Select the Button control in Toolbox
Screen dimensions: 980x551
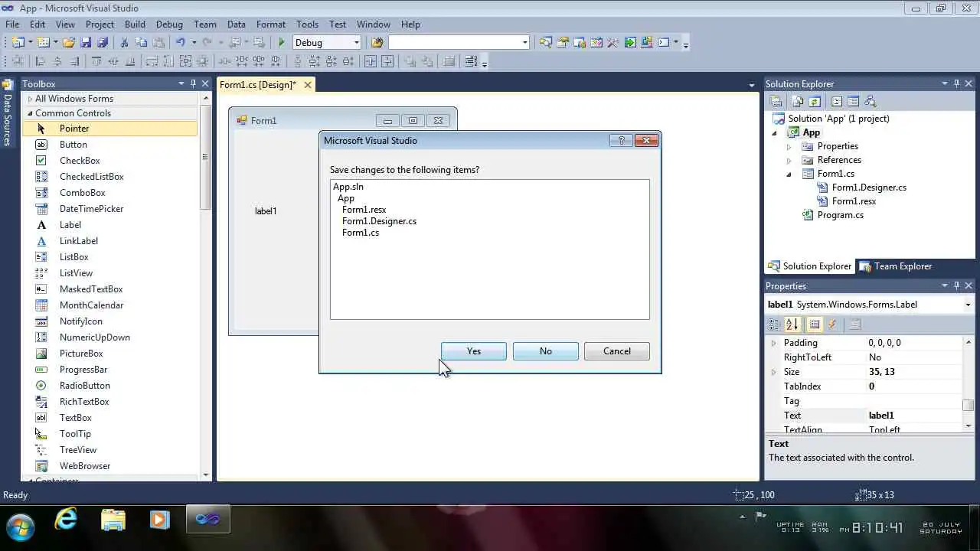[x=110, y=145]
